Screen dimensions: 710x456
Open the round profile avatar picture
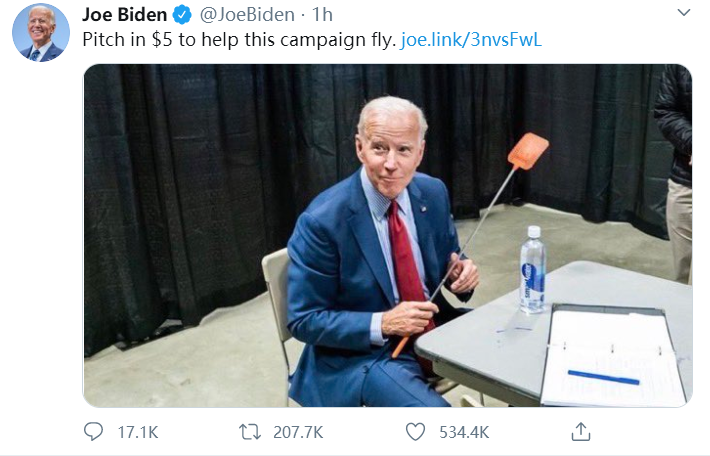click(x=41, y=32)
